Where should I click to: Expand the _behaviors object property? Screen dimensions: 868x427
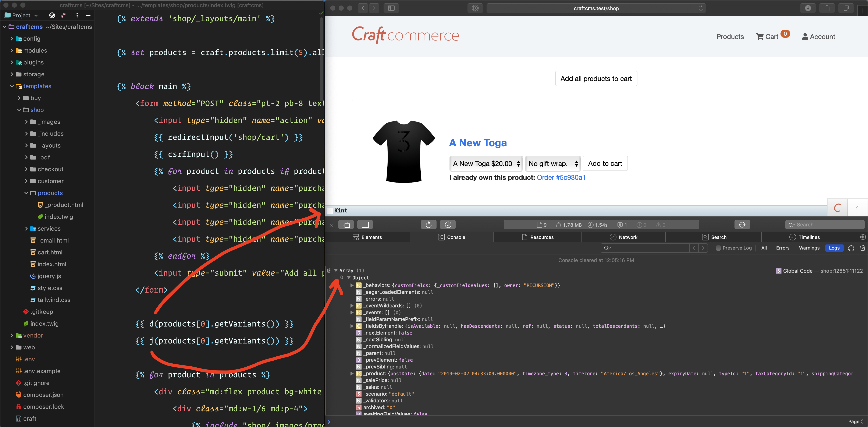(352, 285)
